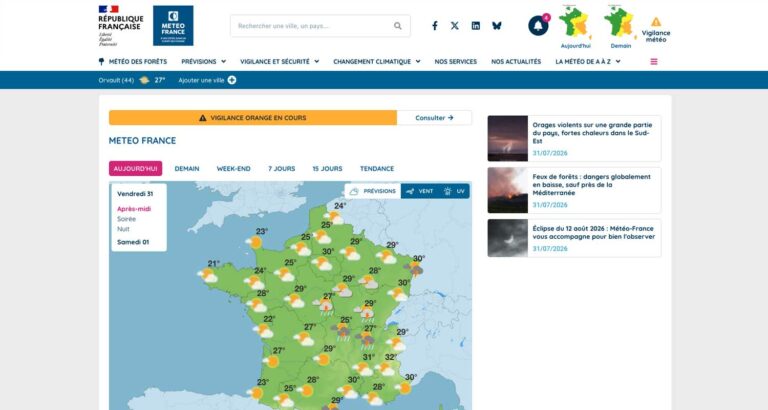This screenshot has width=768, height=410.
Task: Open Orvault (44) saved city
Action: pos(116,80)
